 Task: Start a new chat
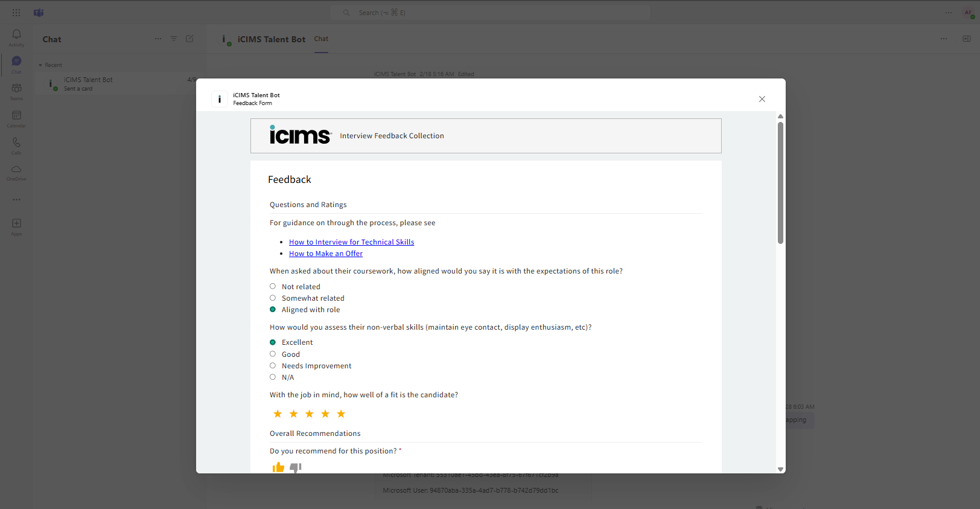tap(189, 39)
